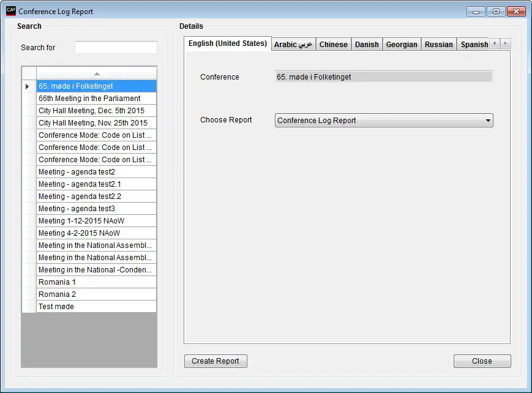Viewport: 532px width, 393px height.
Task: Switch to the Arabic tab
Action: 293,43
